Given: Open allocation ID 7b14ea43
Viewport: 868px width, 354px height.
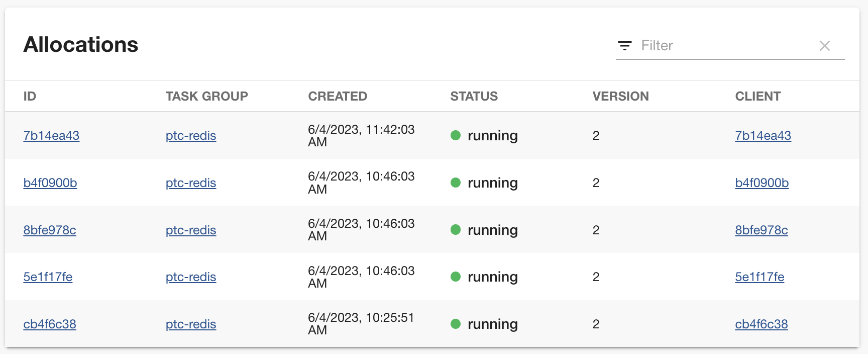Looking at the screenshot, I should (51, 136).
